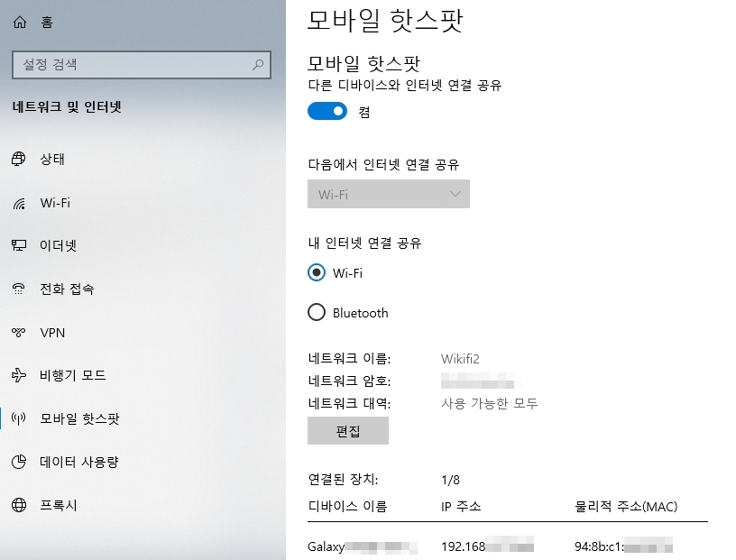Open the Wi-Fi connection sharing dropdown
The image size is (736, 560).
(x=389, y=194)
